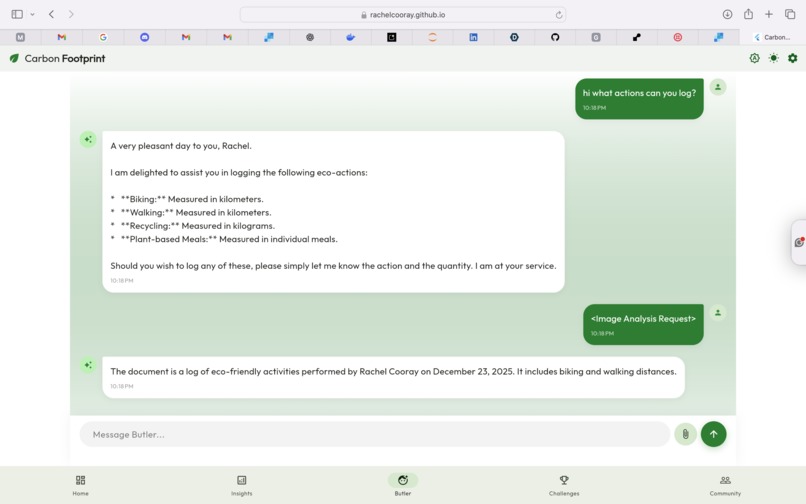
Task: Switch to the Google tab
Action: [x=103, y=37]
